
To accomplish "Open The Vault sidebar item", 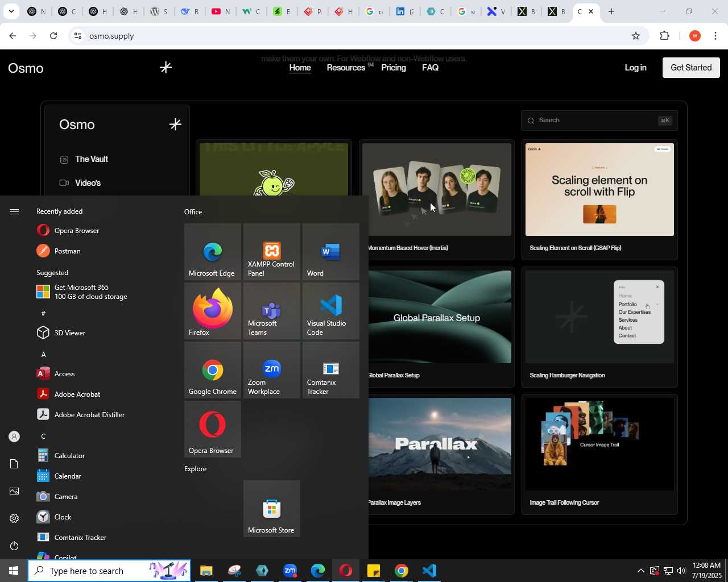I will pos(91,159).
